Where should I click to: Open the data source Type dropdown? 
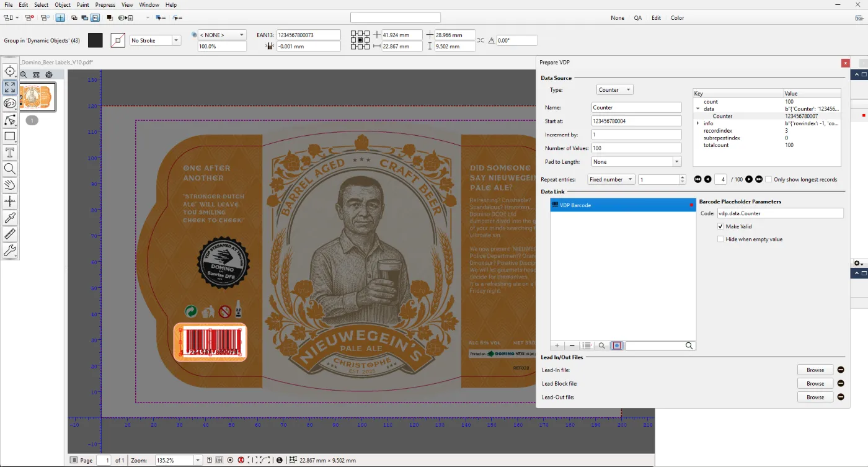click(614, 90)
